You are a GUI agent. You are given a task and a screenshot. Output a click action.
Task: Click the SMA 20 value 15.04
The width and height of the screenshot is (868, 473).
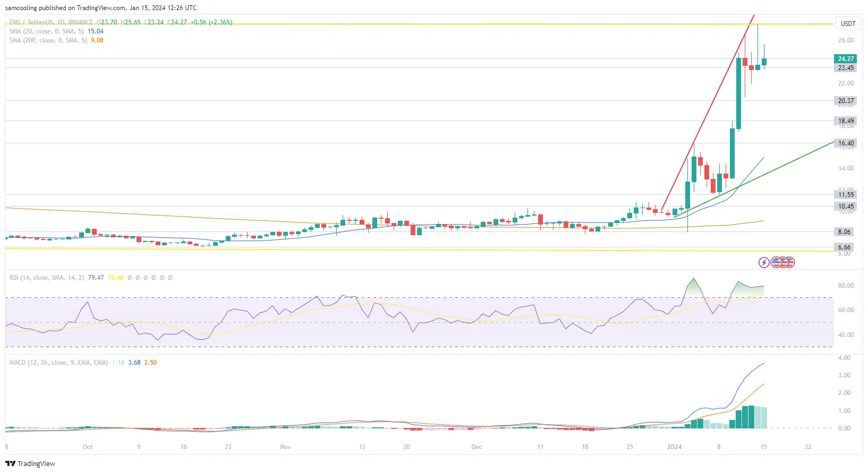[96, 31]
